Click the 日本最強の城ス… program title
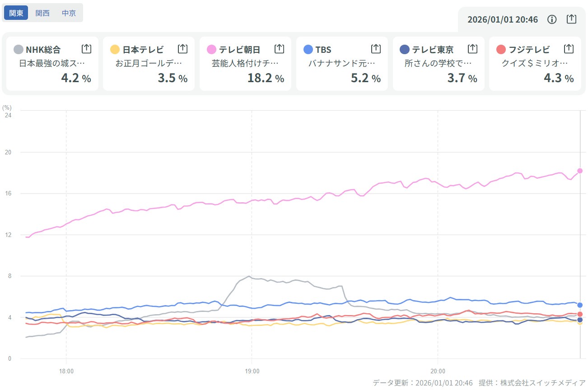Screen dimensions: 588x390 (52, 64)
